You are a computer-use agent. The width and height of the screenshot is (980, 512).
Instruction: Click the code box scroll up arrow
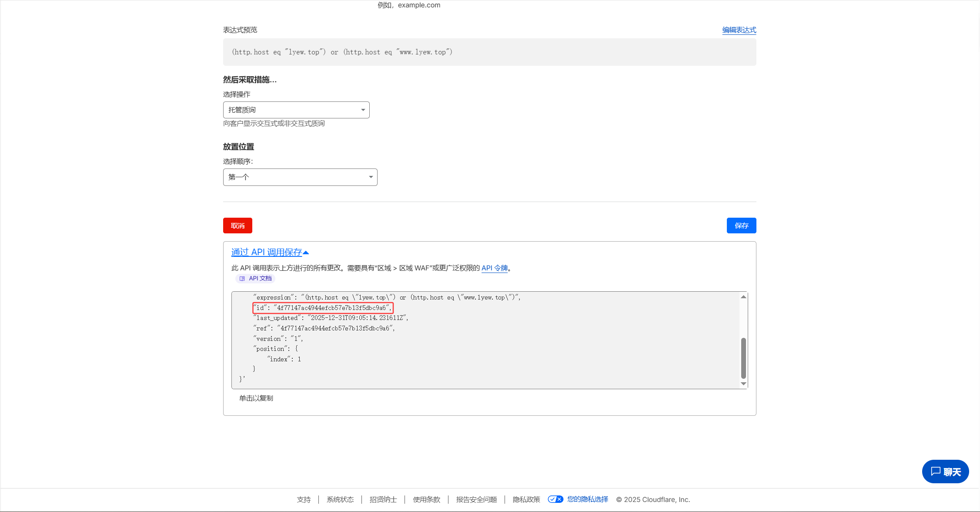pyautogui.click(x=743, y=297)
